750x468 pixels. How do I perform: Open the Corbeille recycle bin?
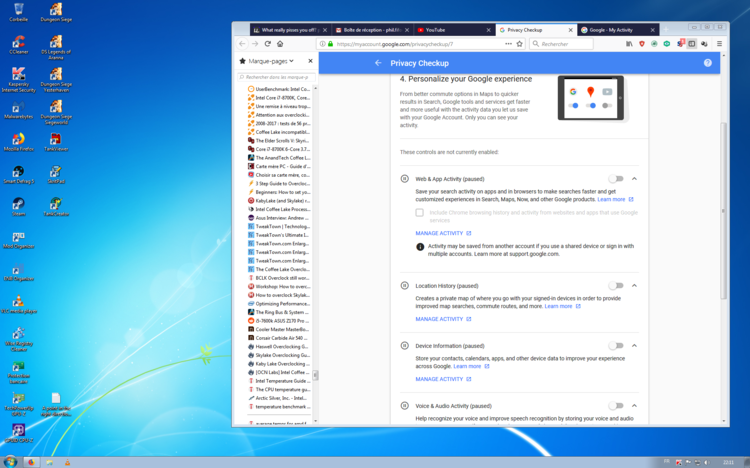19,12
